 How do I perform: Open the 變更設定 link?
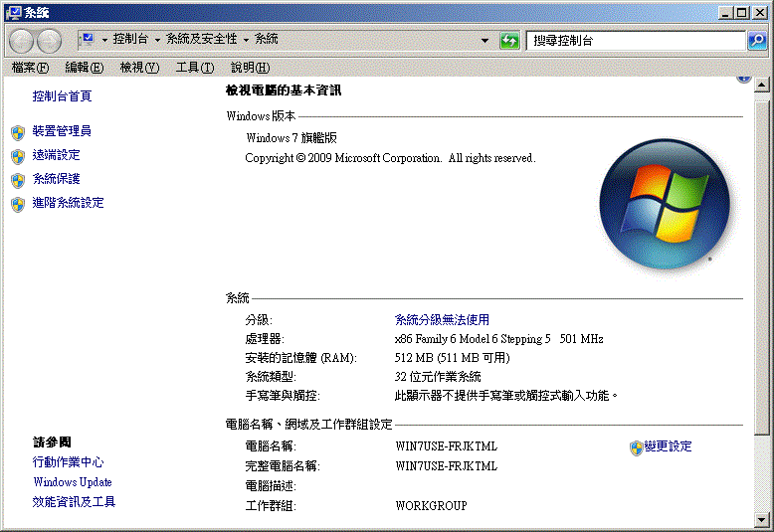pos(667,446)
